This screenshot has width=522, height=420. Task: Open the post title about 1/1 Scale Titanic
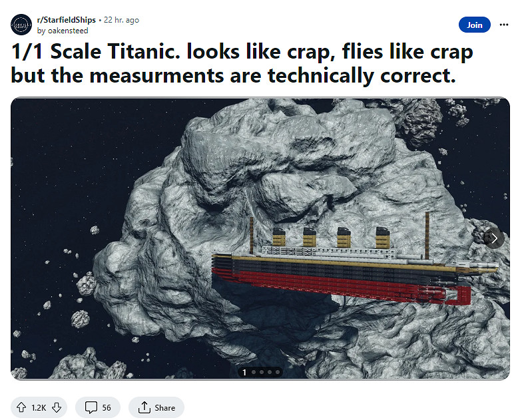pyautogui.click(x=241, y=64)
